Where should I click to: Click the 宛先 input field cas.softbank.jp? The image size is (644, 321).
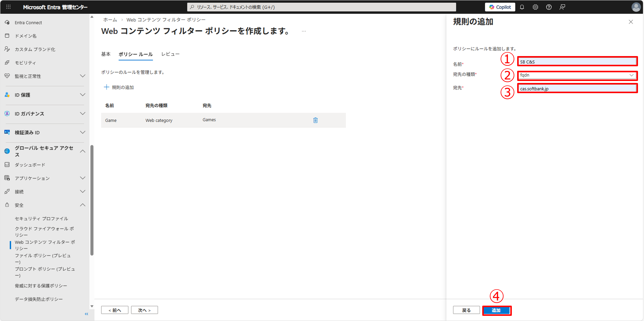[x=577, y=88]
